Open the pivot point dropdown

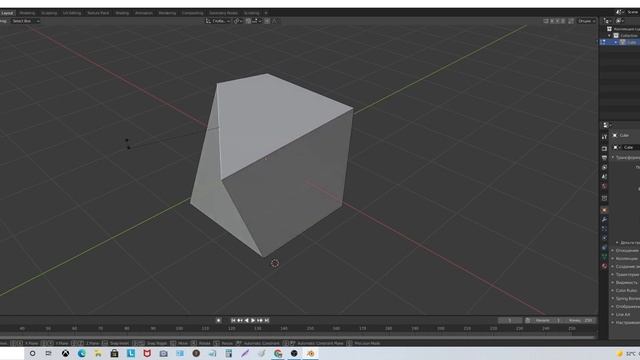[238, 21]
